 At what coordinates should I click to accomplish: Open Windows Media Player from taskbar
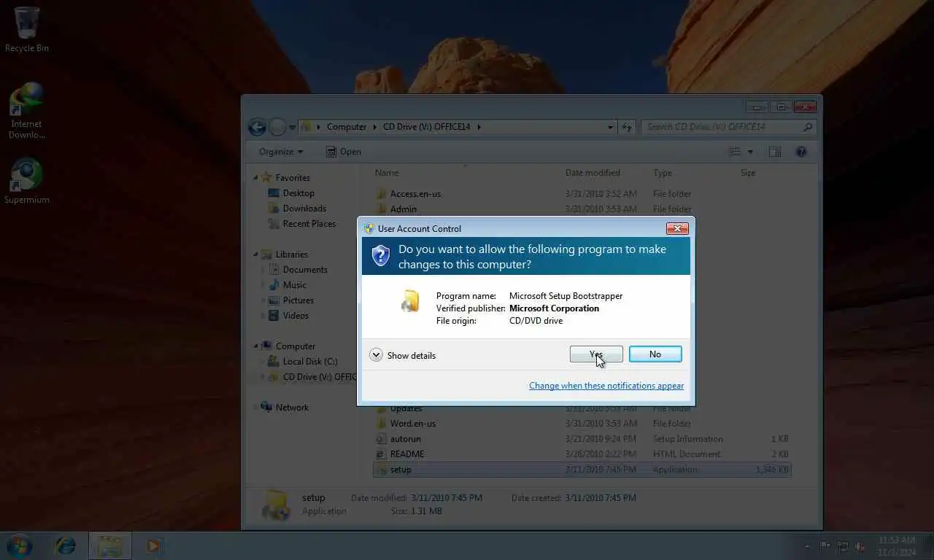(x=153, y=545)
